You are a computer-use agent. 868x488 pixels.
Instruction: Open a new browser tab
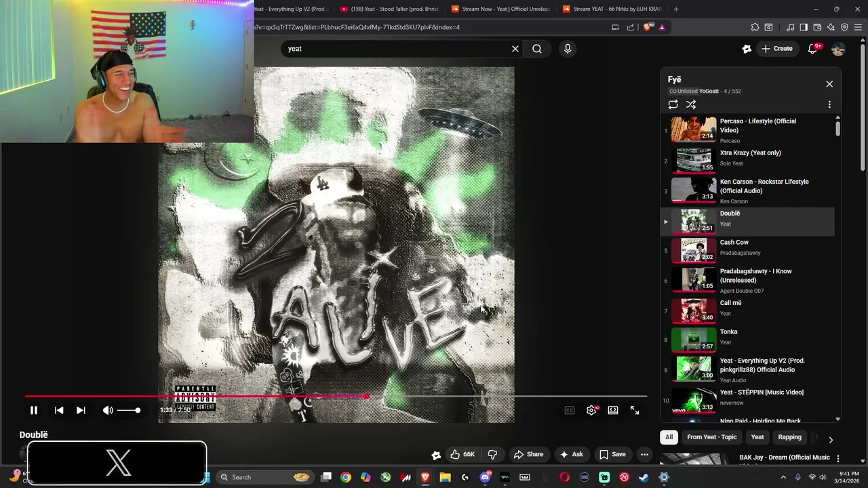pos(676,9)
